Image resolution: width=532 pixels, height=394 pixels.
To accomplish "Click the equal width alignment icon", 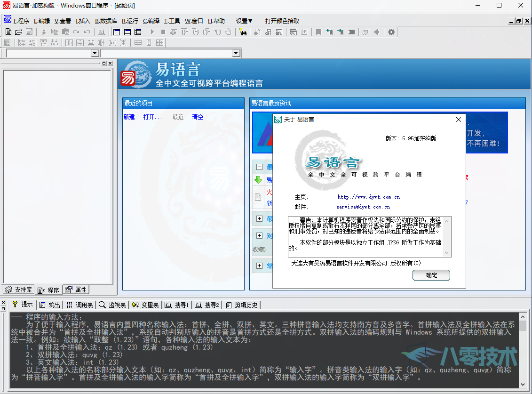I will pos(138,43).
